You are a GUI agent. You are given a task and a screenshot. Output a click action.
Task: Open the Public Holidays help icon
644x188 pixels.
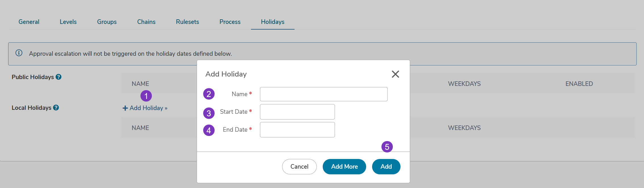pos(58,77)
